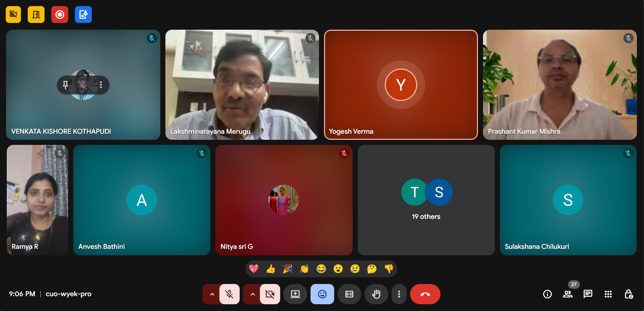Pin Venkata Kishore Kothapudi's tile
644x311 pixels.
coord(65,85)
